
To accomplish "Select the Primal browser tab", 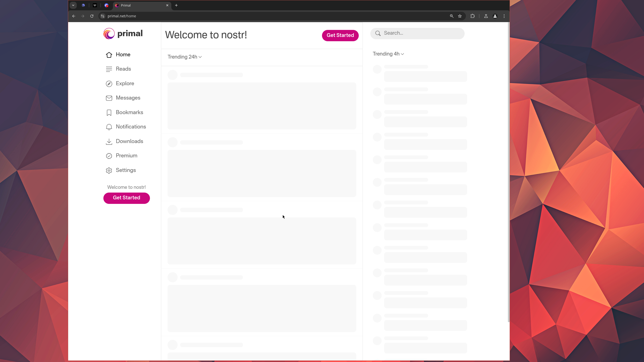I will click(x=142, y=5).
